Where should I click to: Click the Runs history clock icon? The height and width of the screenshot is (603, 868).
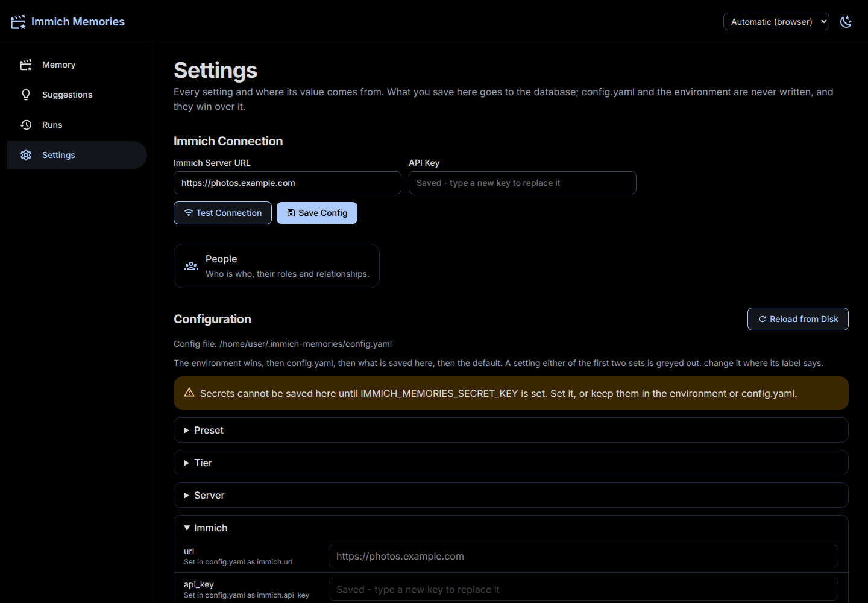[x=26, y=125]
